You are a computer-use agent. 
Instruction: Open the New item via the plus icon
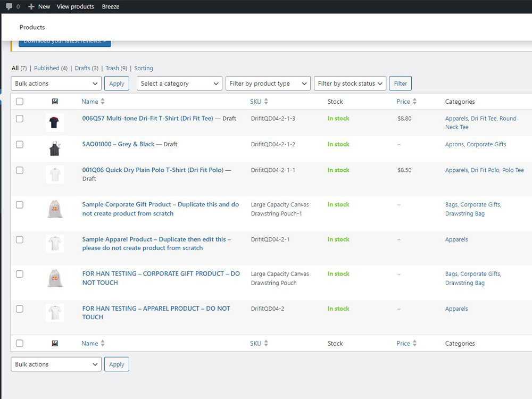coord(32,6)
